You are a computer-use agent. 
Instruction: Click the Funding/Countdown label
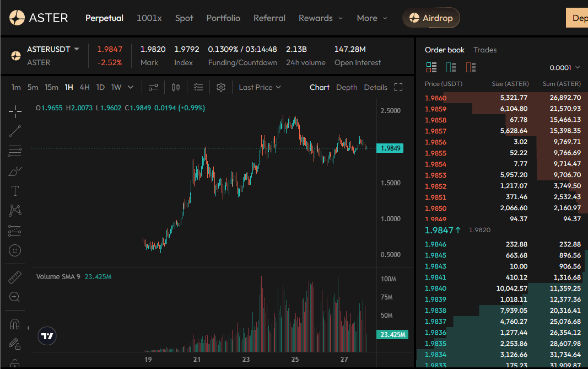point(242,63)
